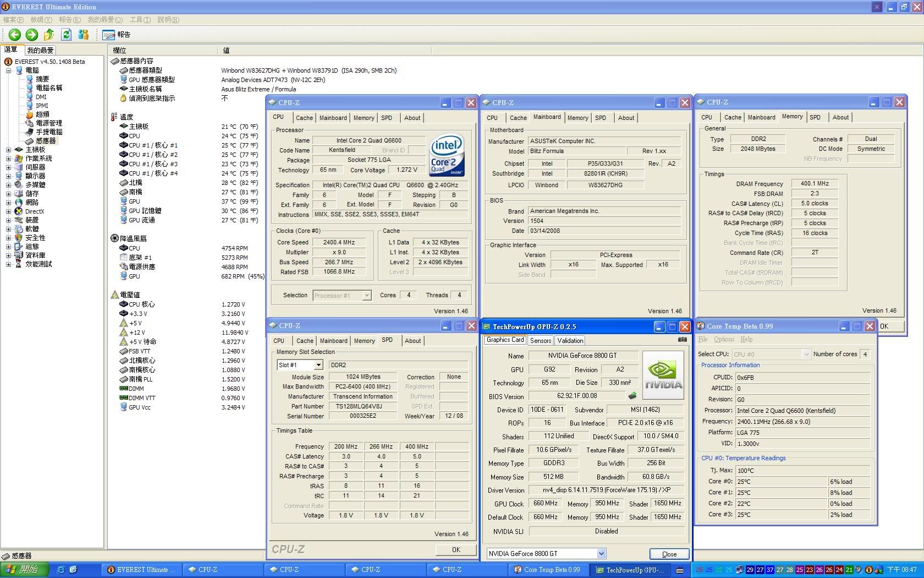This screenshot has width=924, height=578.
Task: Collapse the 電腦 tree node
Action: 8,70
